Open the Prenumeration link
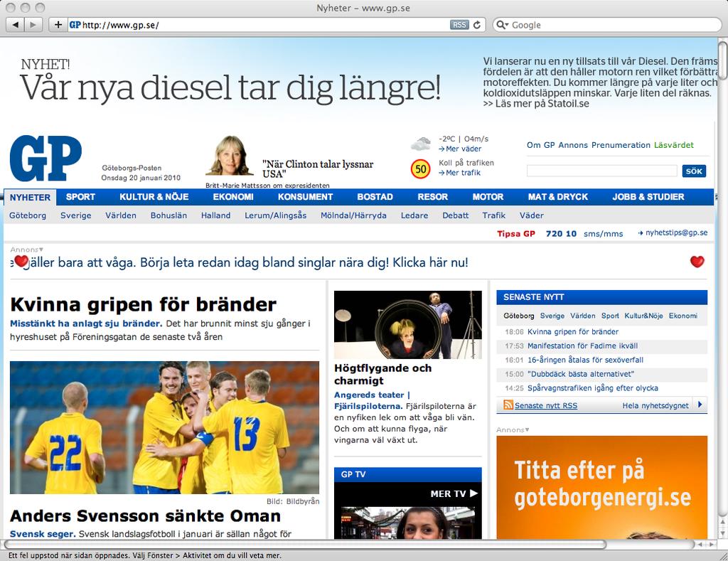This screenshot has width=728, height=561. (x=621, y=145)
